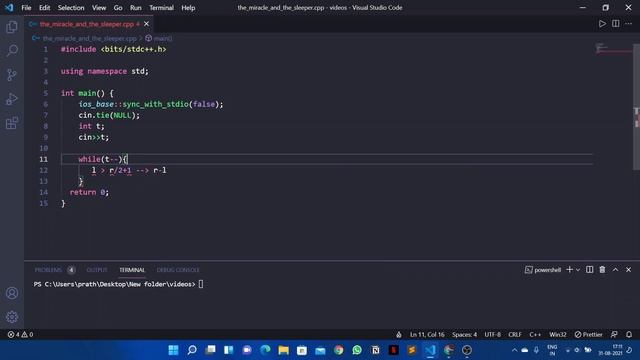Open the terminal launch profile dropdown arrow
The width and height of the screenshot is (640, 360).
[x=578, y=270]
